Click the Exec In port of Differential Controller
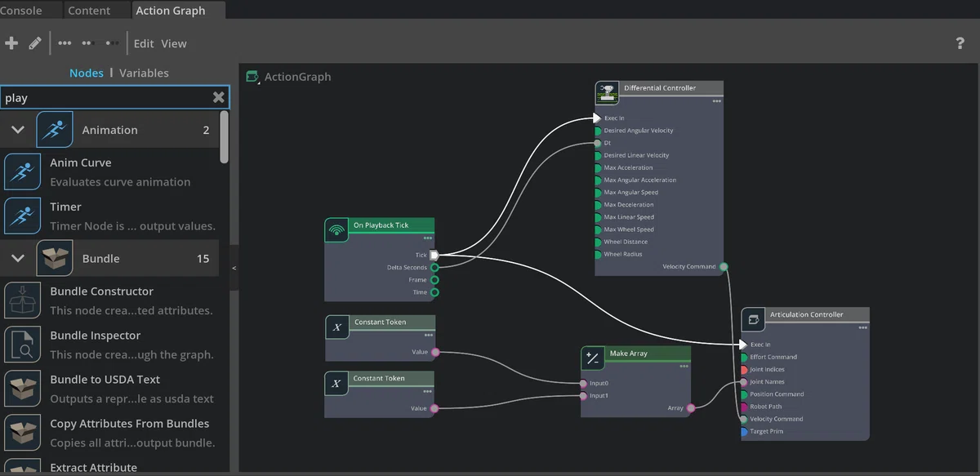Viewport: 980px width, 476px height. pyautogui.click(x=597, y=118)
